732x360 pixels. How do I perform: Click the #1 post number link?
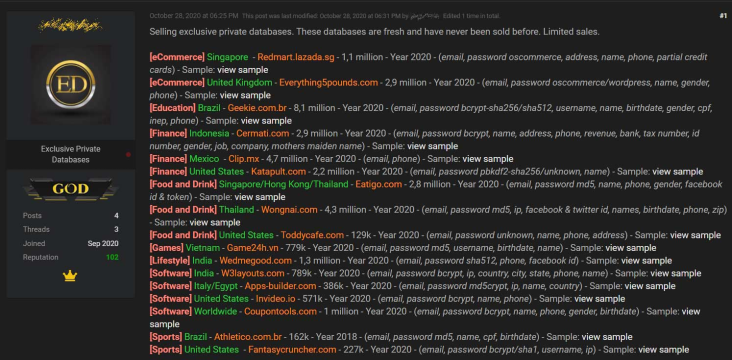coord(723,16)
